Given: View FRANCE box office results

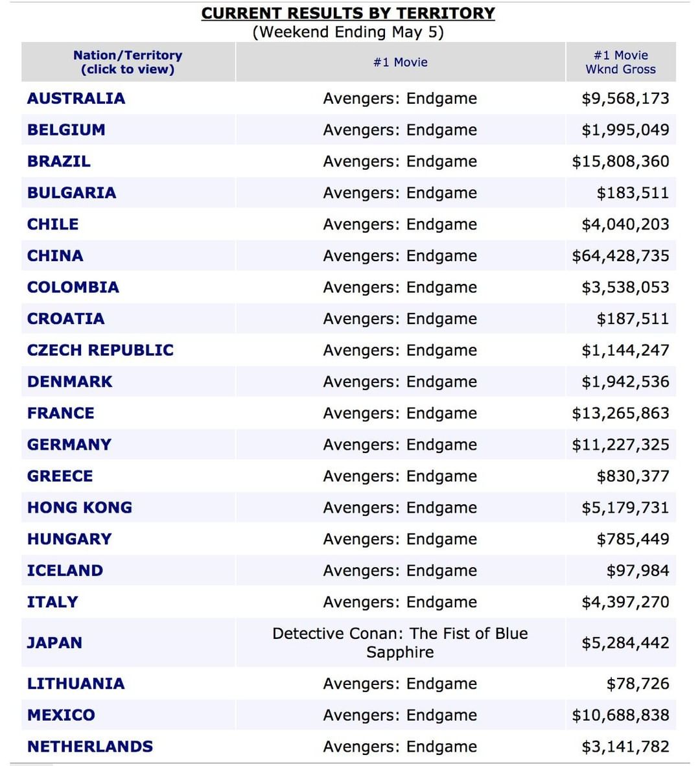Looking at the screenshot, I should pos(60,413).
